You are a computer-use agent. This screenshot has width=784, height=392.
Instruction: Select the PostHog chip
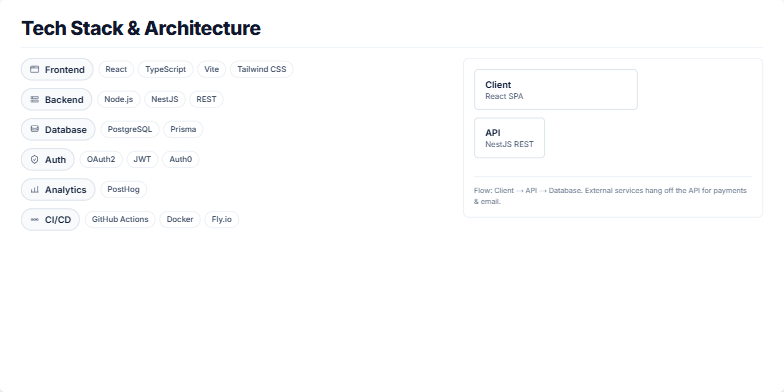[x=124, y=190]
